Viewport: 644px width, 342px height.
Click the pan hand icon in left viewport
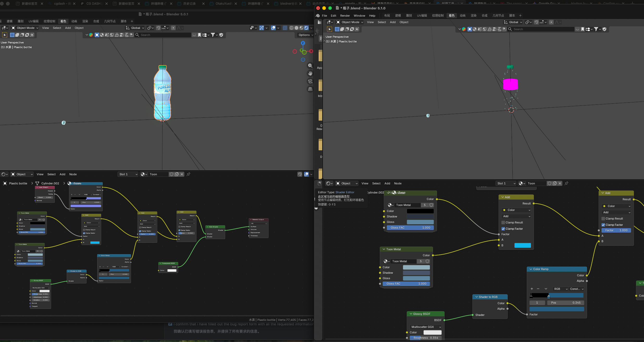(x=310, y=73)
